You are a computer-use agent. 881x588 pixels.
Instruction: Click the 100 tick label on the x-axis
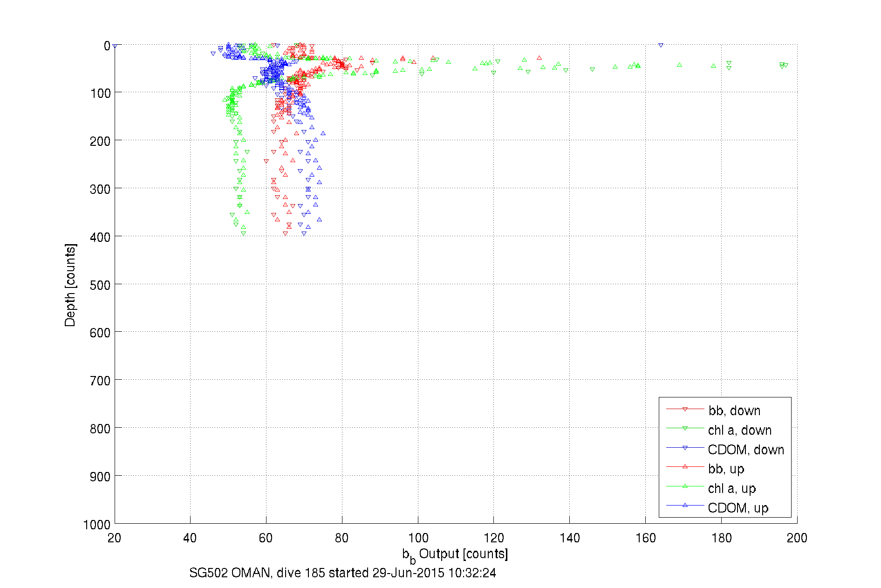(x=418, y=538)
